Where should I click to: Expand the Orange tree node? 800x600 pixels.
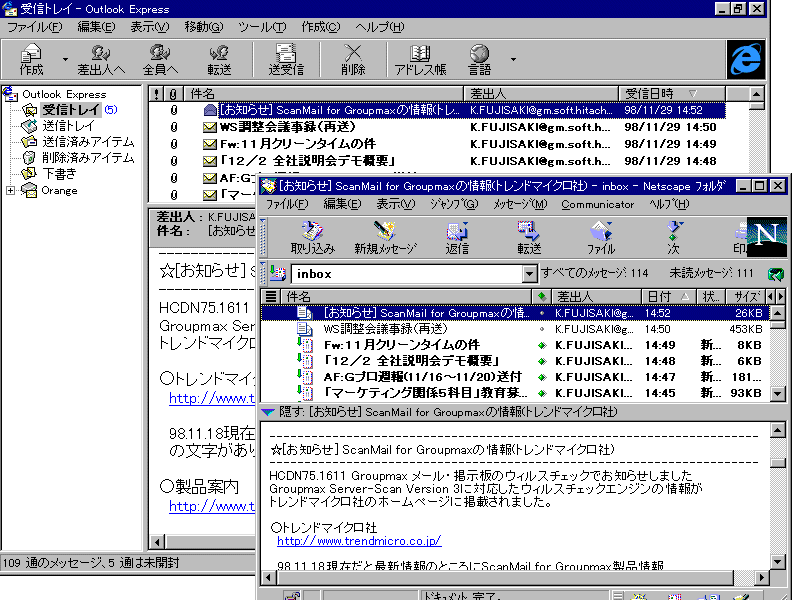coord(10,190)
